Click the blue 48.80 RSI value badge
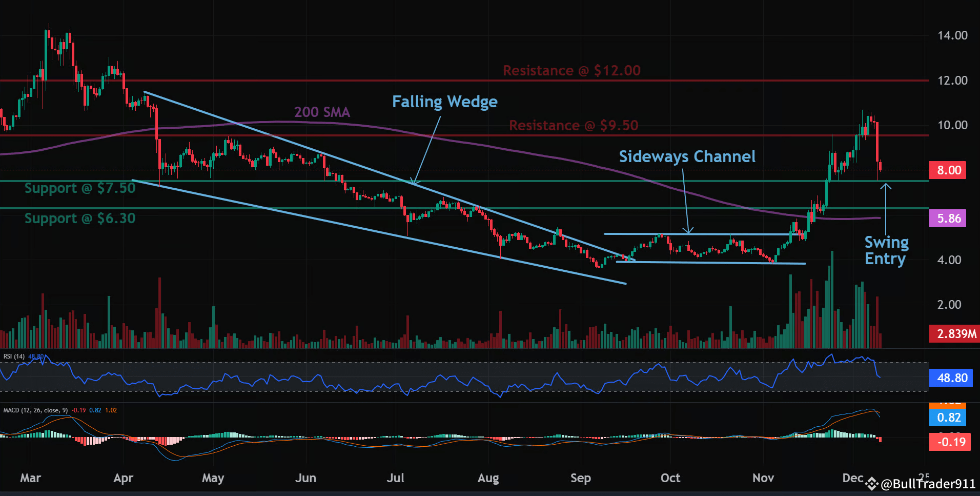 951,378
